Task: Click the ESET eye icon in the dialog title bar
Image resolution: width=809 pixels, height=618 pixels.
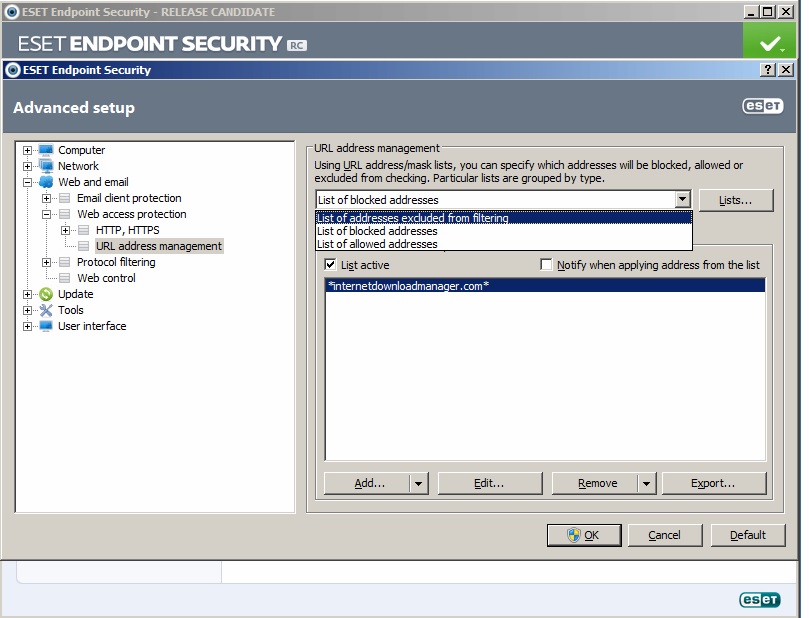Action: pyautogui.click(x=12, y=70)
